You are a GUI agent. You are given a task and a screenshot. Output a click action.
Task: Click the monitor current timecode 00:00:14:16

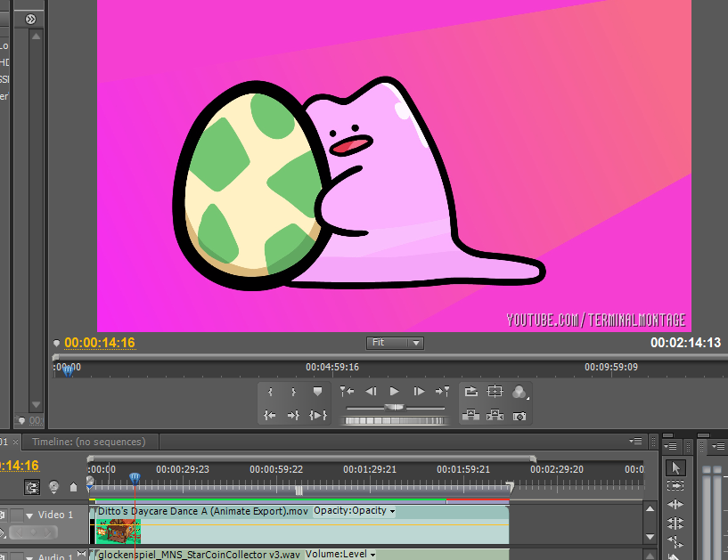point(100,343)
